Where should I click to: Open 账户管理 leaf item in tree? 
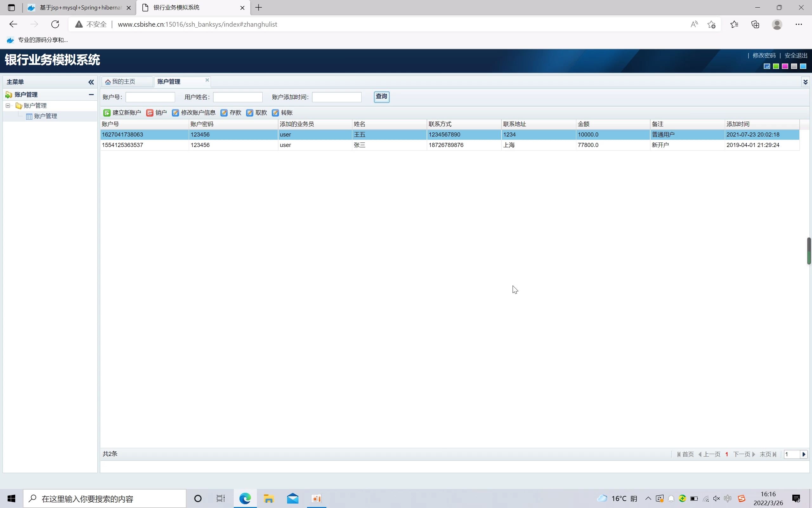point(46,116)
